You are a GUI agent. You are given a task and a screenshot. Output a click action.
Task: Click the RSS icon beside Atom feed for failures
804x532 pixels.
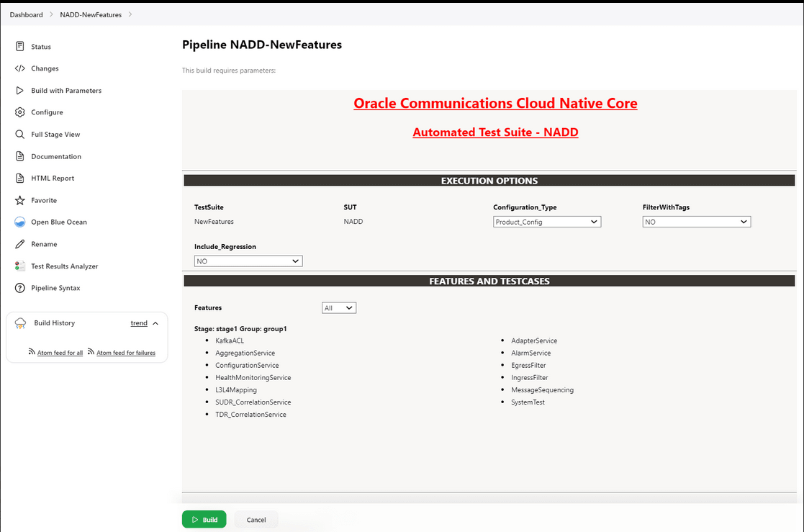point(91,351)
